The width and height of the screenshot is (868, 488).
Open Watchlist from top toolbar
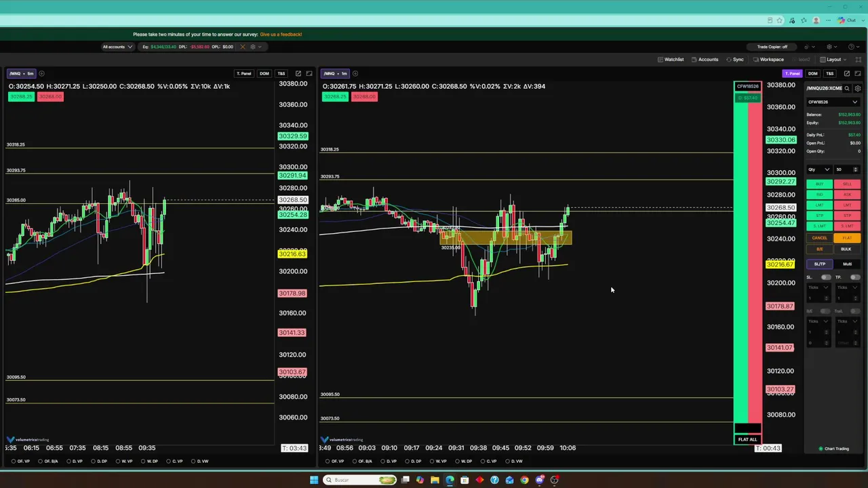671,60
